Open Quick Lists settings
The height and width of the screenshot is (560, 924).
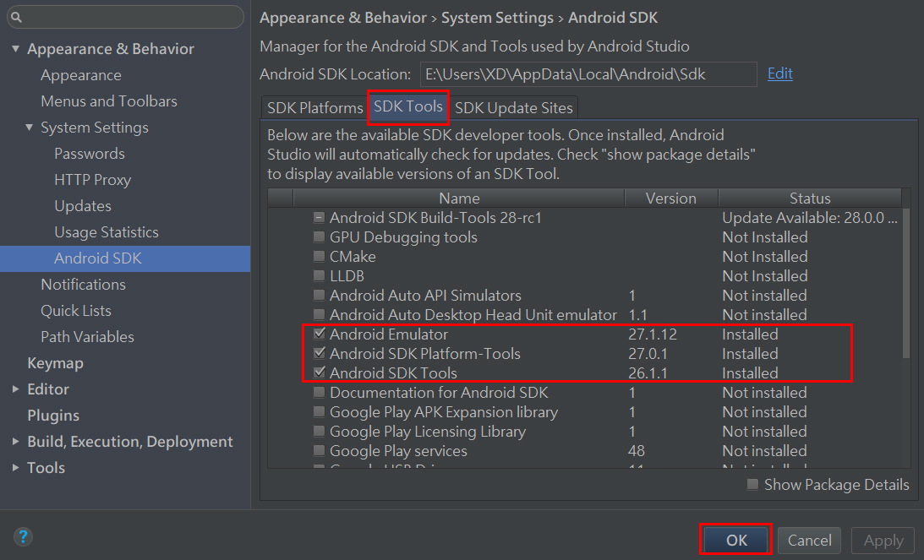(76, 310)
